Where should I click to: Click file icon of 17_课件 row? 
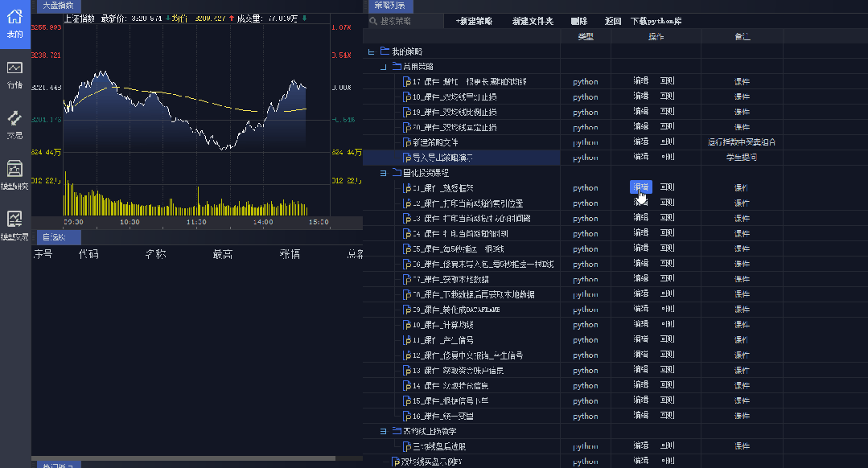pos(407,82)
